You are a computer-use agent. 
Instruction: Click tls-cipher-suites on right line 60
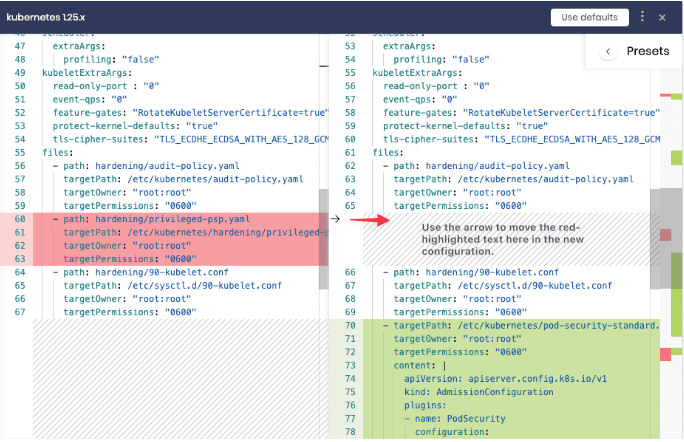(x=521, y=139)
